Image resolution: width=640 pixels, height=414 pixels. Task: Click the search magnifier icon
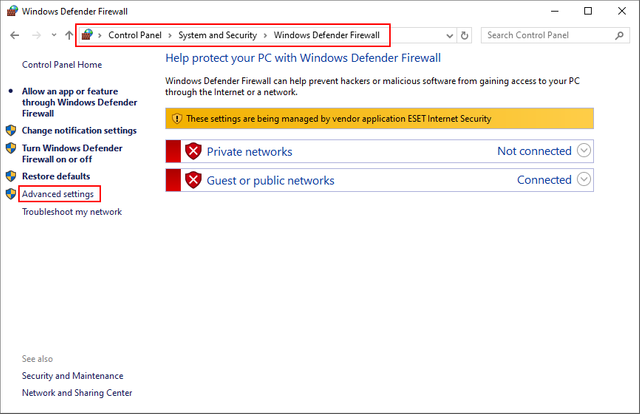coord(620,36)
